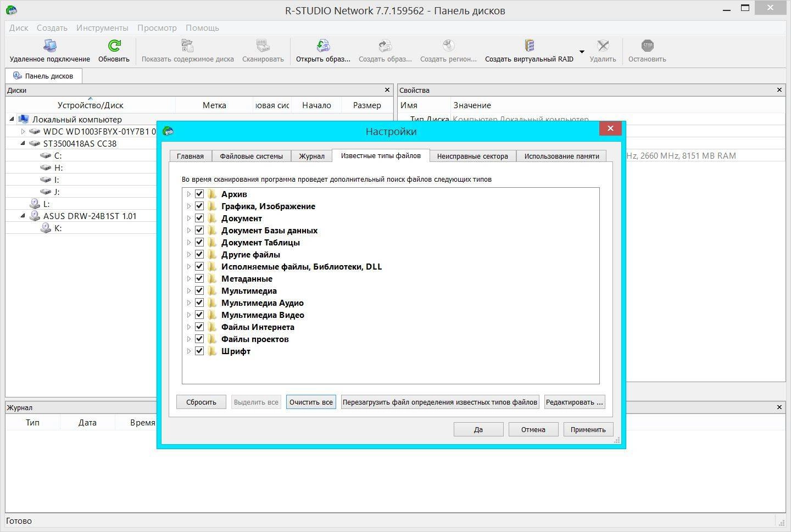Viewport: 791px width, 532px height.
Task: Confirm settings with the Да button
Action: (478, 429)
